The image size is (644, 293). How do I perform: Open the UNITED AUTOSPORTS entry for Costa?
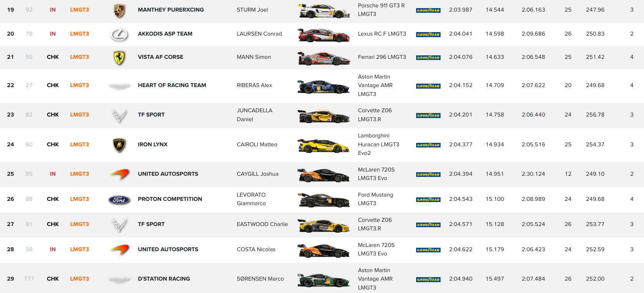[x=168, y=249]
